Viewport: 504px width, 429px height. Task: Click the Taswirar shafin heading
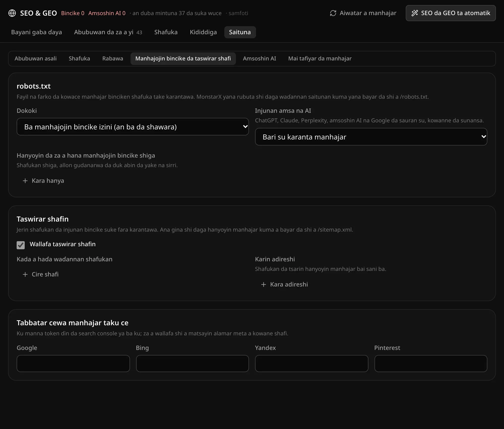43,219
